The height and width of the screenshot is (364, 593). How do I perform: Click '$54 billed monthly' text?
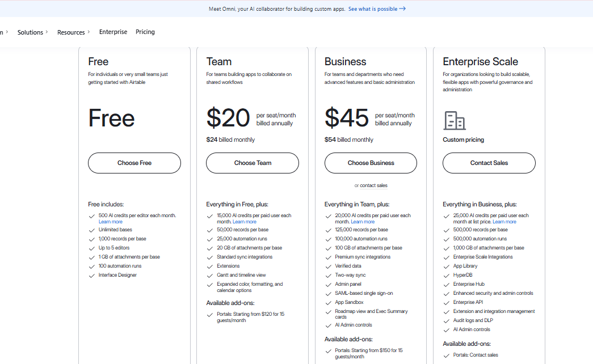[348, 139]
